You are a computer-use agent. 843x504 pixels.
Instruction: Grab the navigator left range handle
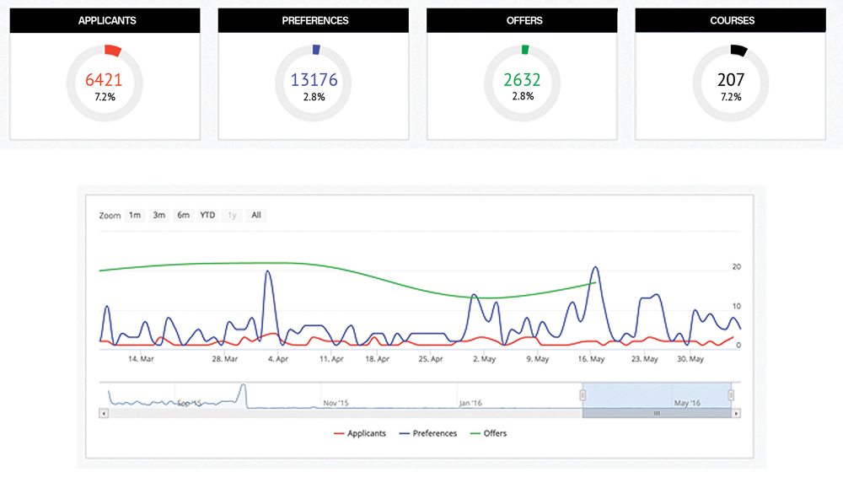(583, 395)
